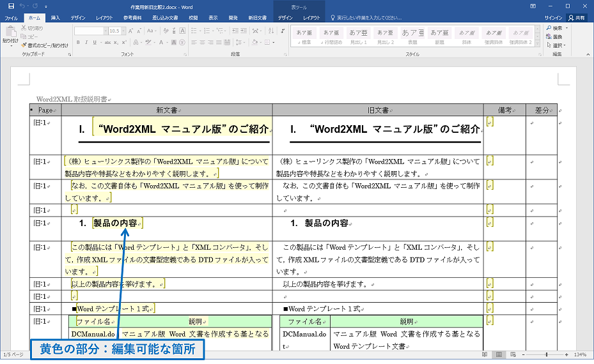
Task: Expand the styles gallery more arrow
Action: tap(537, 44)
